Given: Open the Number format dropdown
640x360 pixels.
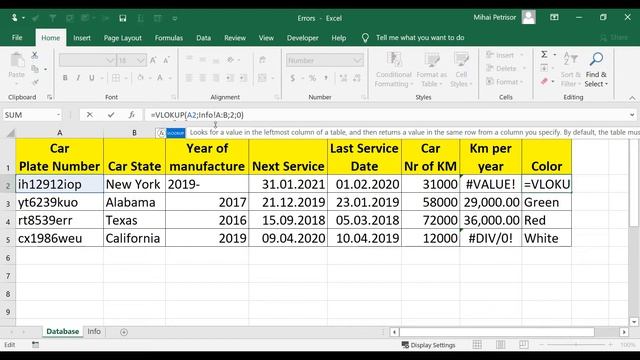Looking at the screenshot, I should 358,60.
